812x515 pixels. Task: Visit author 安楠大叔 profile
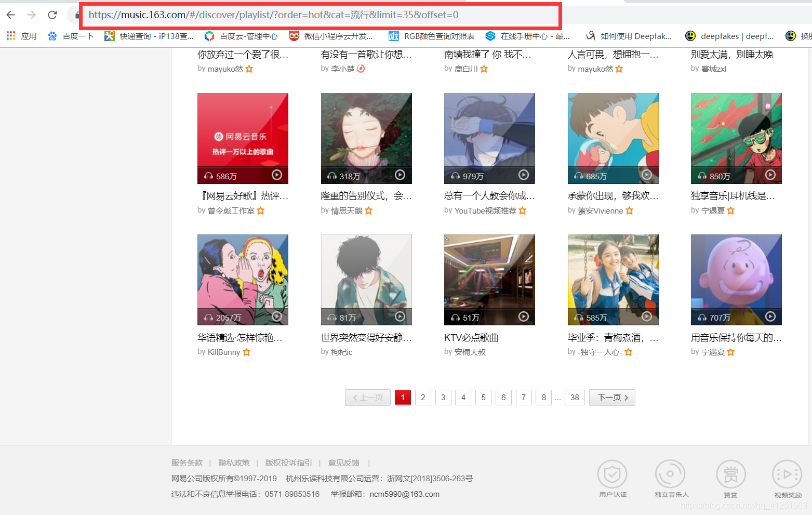coord(470,352)
